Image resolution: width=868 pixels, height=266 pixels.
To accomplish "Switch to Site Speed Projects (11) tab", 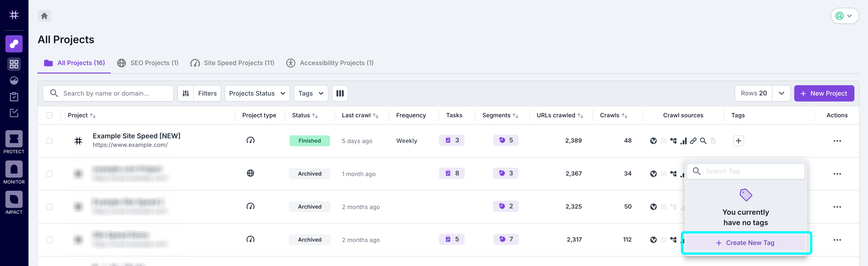I will coord(232,63).
